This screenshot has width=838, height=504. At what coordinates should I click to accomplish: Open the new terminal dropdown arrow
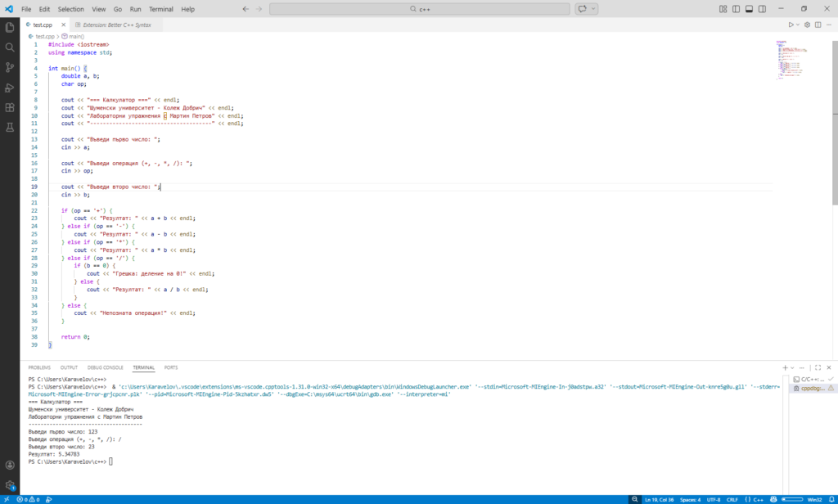point(792,367)
